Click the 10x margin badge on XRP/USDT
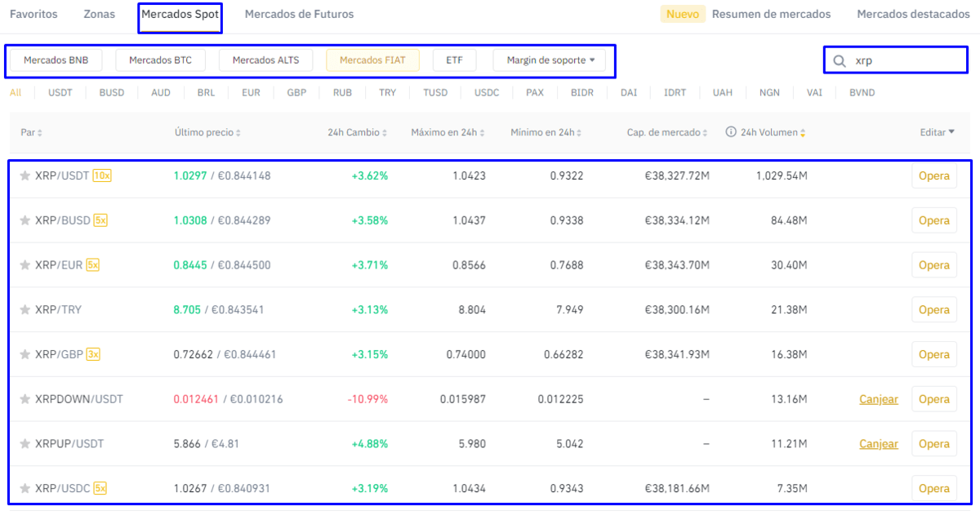 click(102, 175)
